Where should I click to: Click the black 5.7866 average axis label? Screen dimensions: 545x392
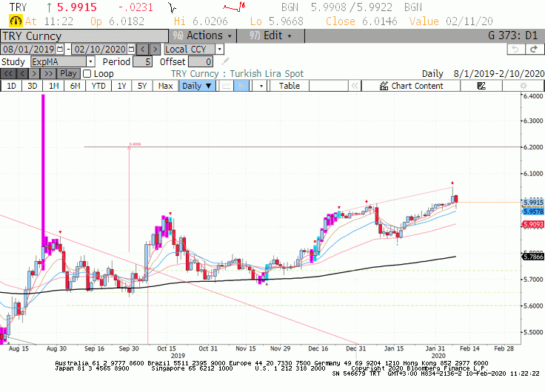[533, 257]
